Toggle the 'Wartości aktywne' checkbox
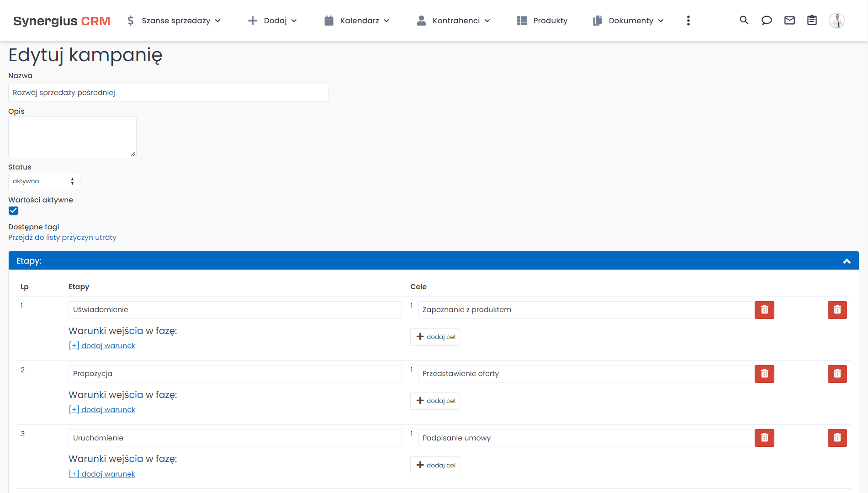This screenshot has width=868, height=493. point(14,211)
